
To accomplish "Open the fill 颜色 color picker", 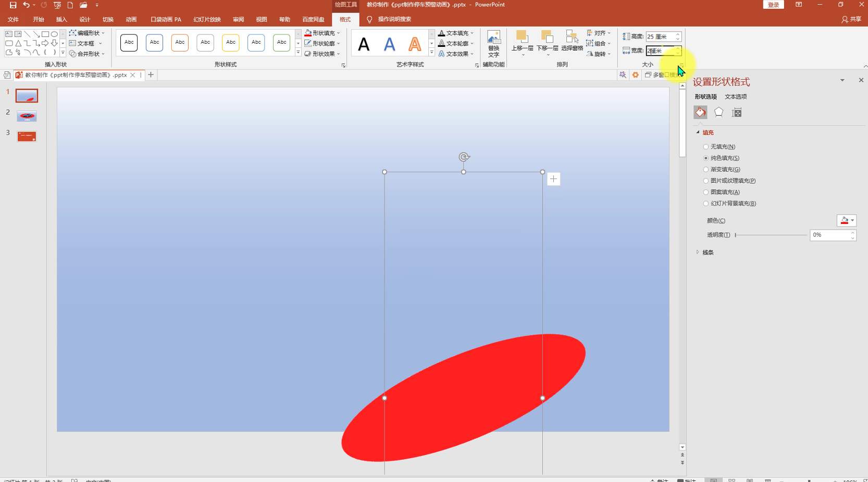I will point(846,221).
